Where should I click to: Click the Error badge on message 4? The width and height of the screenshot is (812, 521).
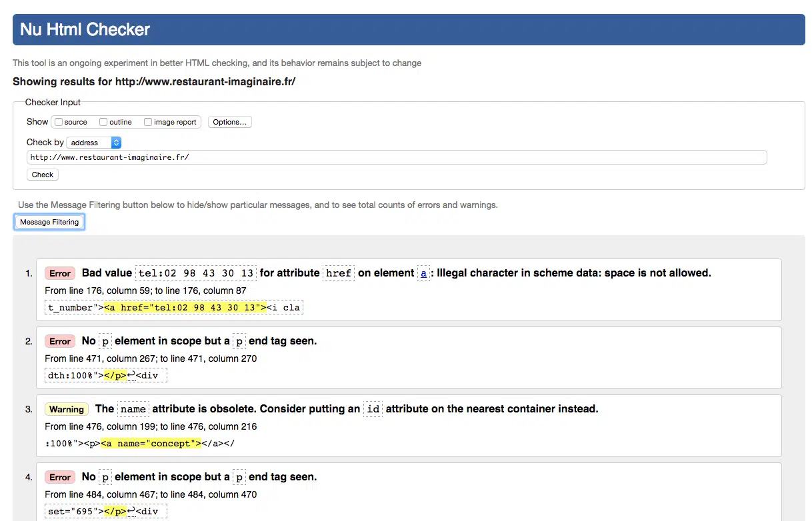click(x=60, y=477)
